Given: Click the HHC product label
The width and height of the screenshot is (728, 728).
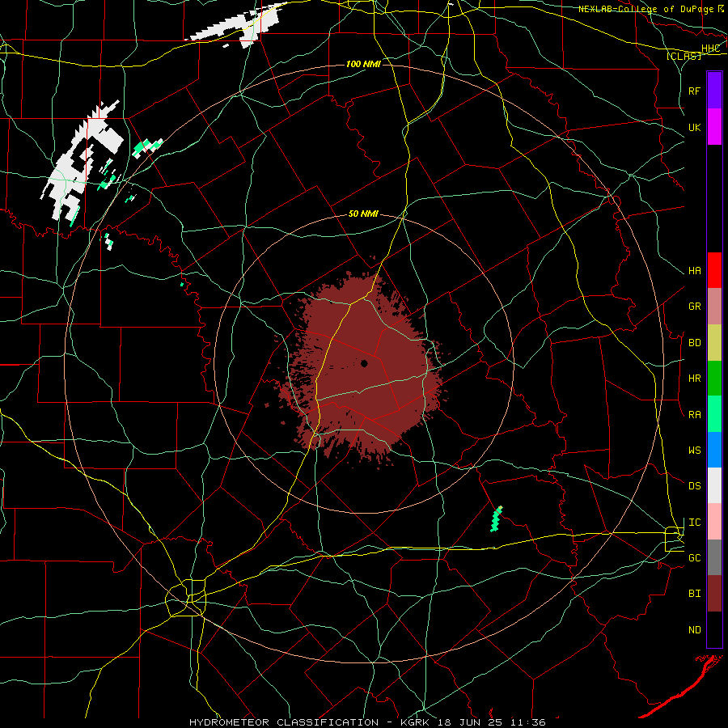Looking at the screenshot, I should pyautogui.click(x=710, y=49).
